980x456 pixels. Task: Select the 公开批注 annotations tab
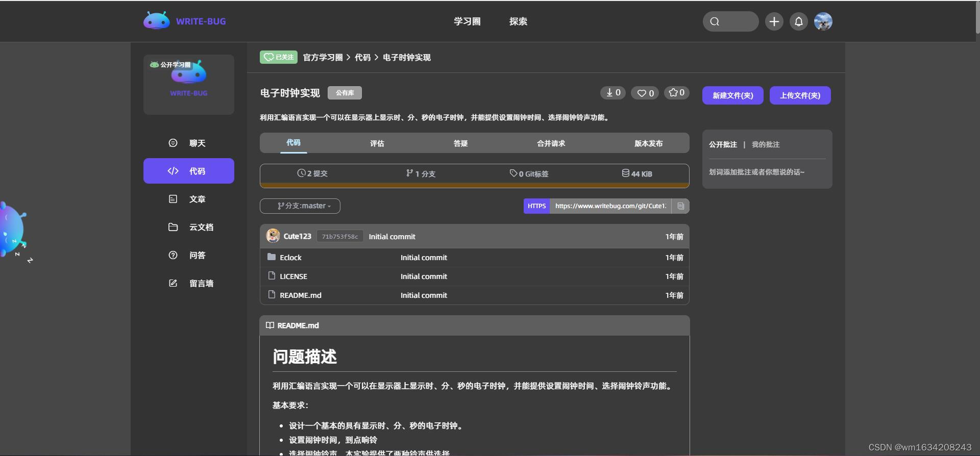point(723,144)
